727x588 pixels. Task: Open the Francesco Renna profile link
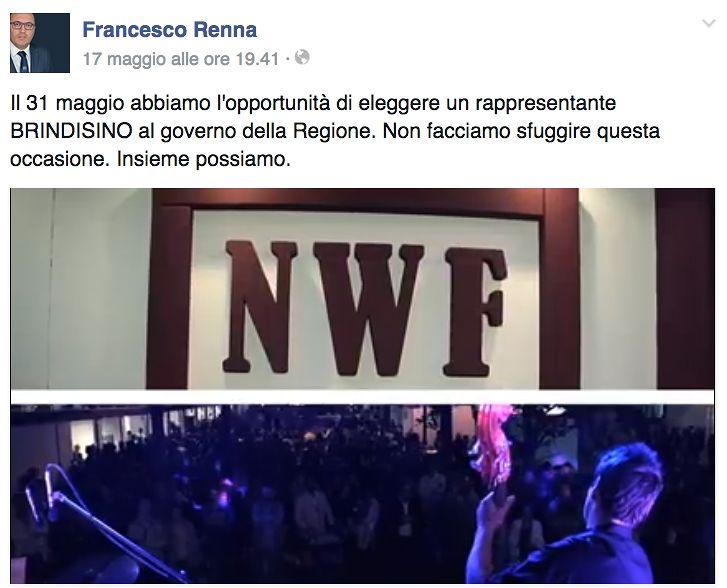pos(170,30)
